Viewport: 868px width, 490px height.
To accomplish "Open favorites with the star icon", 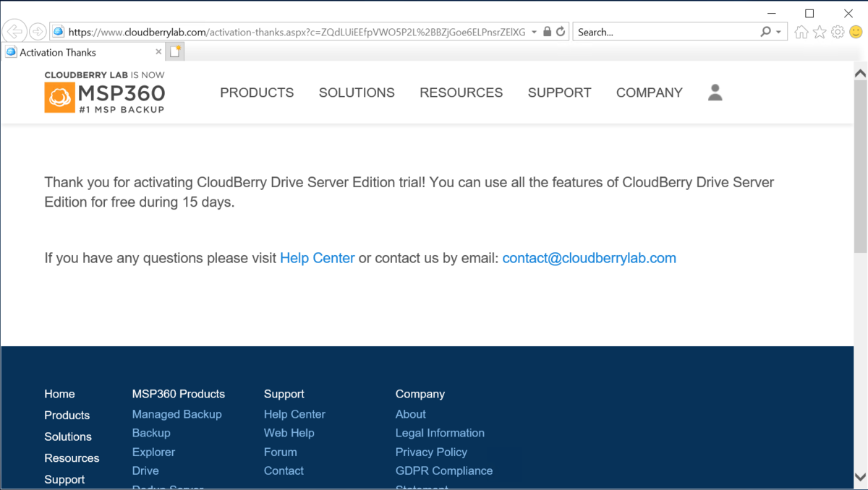I will point(820,32).
